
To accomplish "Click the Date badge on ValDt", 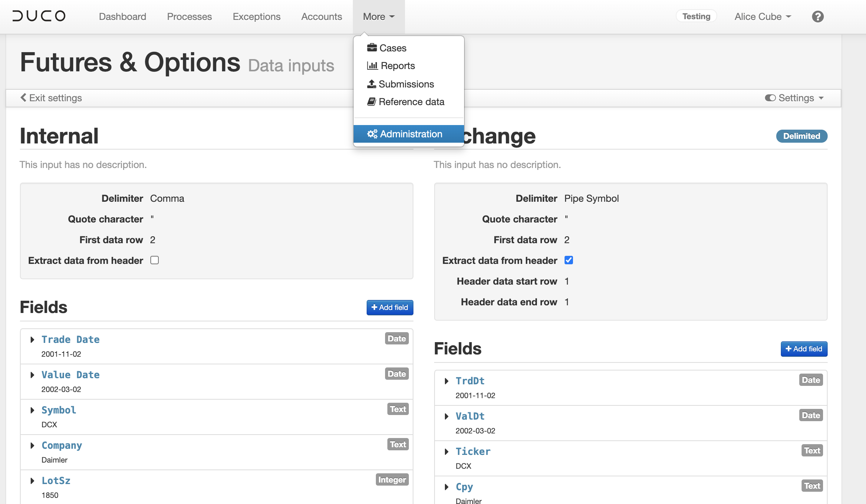I will [811, 415].
